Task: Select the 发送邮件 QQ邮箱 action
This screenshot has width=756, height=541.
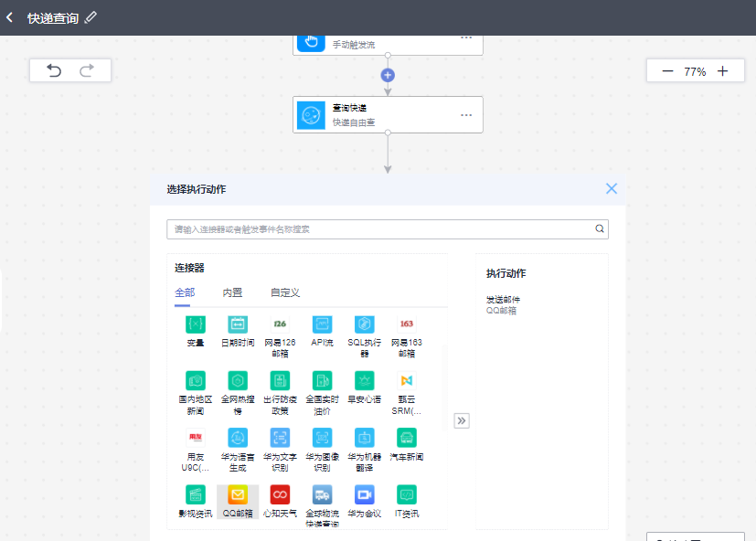Action: 503,304
